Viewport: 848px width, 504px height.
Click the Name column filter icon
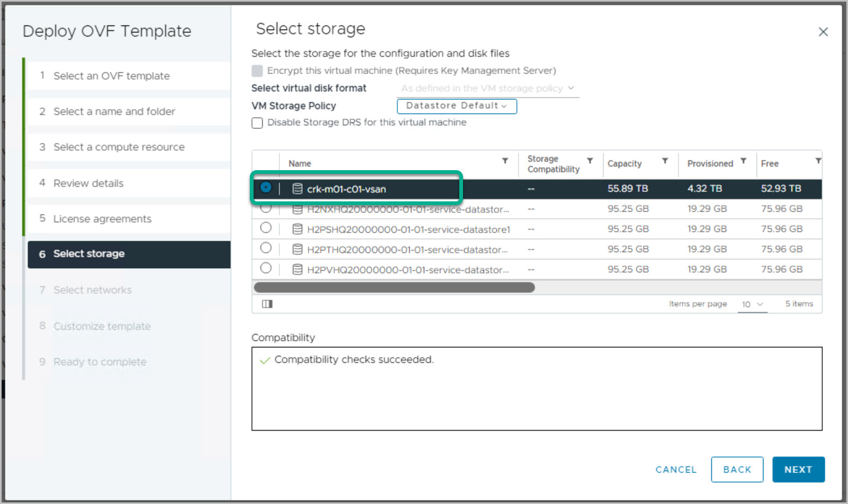[505, 161]
